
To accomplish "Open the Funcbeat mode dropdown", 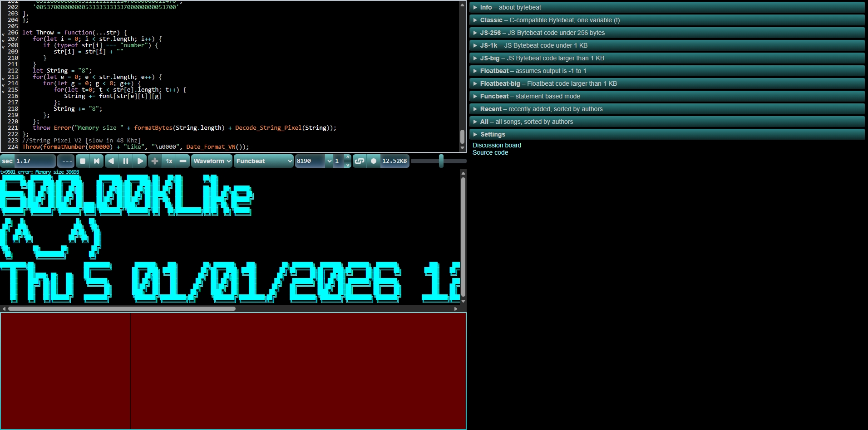I will [x=264, y=161].
